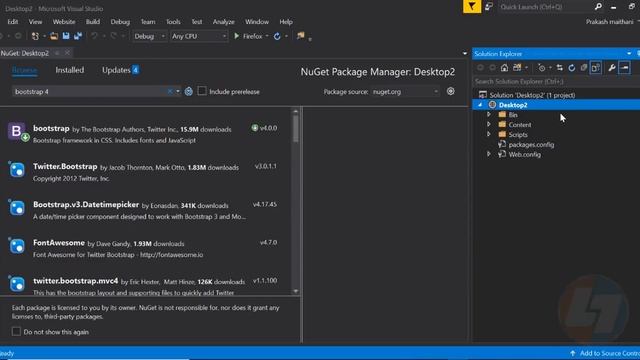Open the Analyze menu
The width and height of the screenshot is (640, 360).
pos(224,22)
